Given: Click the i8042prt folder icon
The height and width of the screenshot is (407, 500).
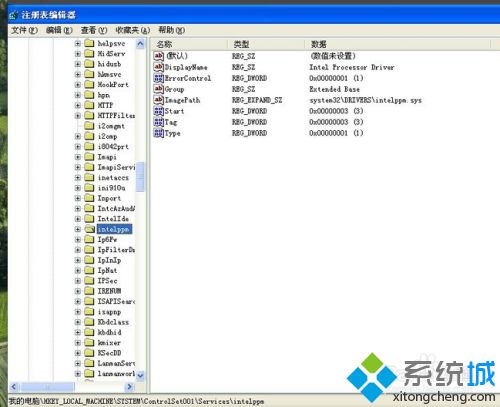Looking at the screenshot, I should [x=89, y=147].
